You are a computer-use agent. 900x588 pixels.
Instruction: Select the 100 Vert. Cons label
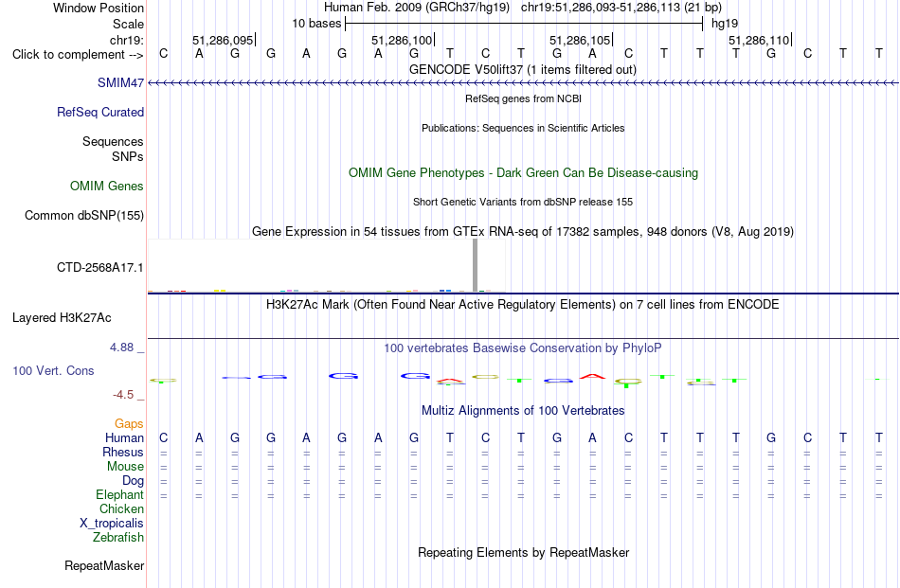(x=53, y=370)
